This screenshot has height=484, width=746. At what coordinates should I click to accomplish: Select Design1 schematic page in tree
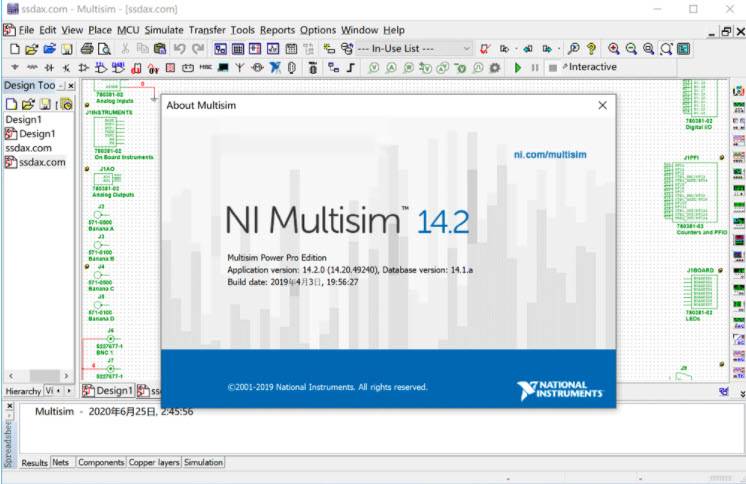37,134
